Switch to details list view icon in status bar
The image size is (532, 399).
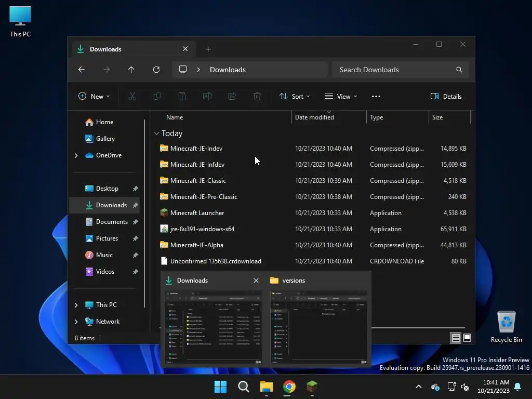[x=456, y=338]
